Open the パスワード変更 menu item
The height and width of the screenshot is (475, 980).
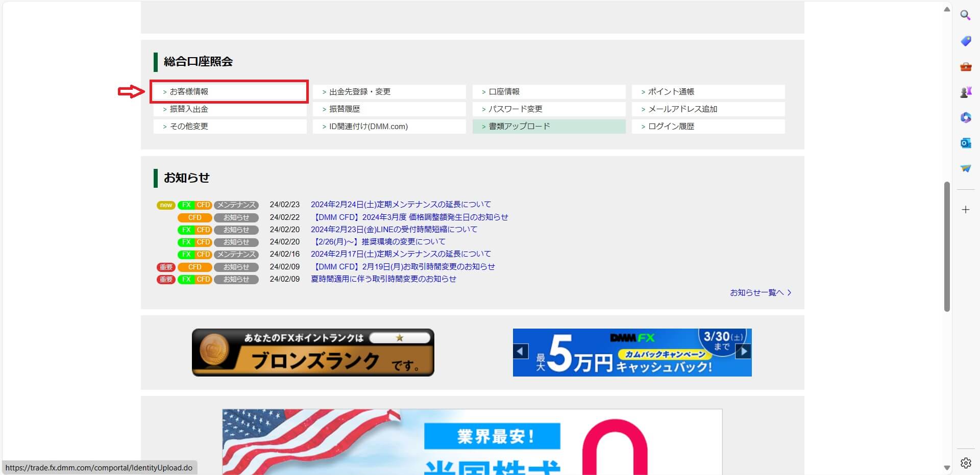point(549,109)
